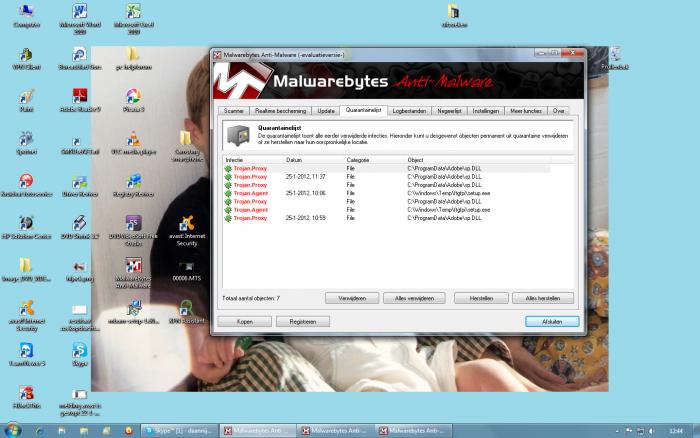The width and height of the screenshot is (700, 438).
Task: Click the Afsluiten button
Action: [x=552, y=321]
